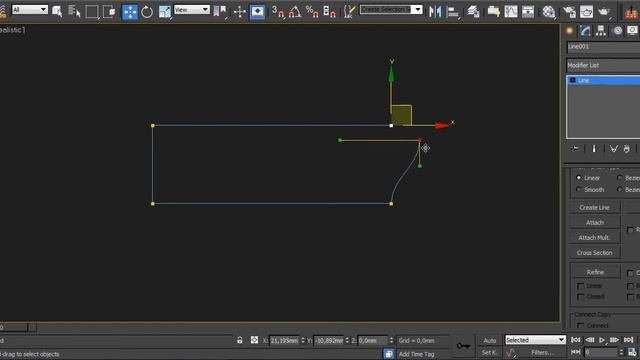Toggle the Graphite ribbon icon
The image size is (640, 360).
click(493, 11)
